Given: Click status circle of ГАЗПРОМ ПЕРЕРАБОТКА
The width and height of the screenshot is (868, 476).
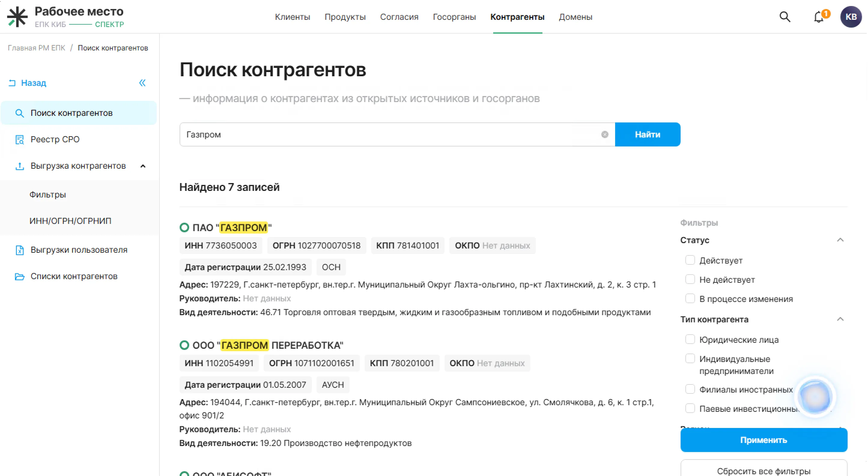Looking at the screenshot, I should point(184,345).
